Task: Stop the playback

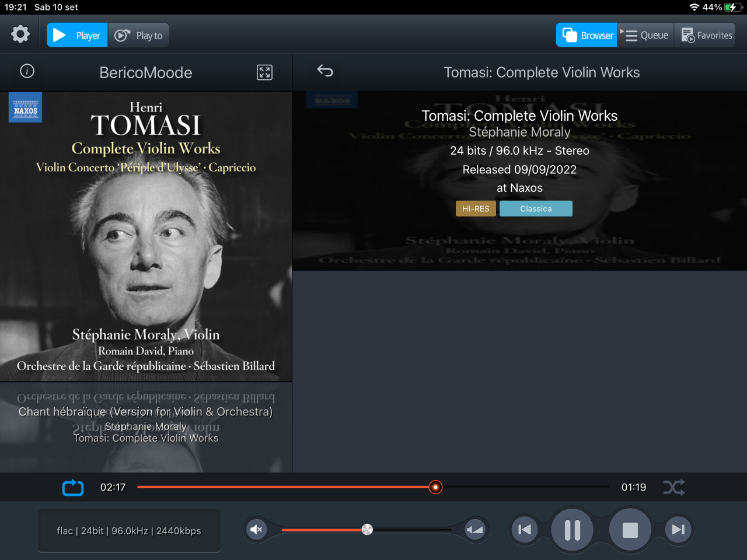Action: pos(630,530)
